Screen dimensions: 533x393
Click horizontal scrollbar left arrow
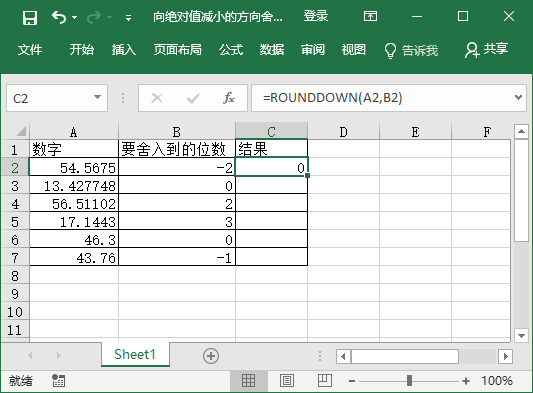coord(343,356)
